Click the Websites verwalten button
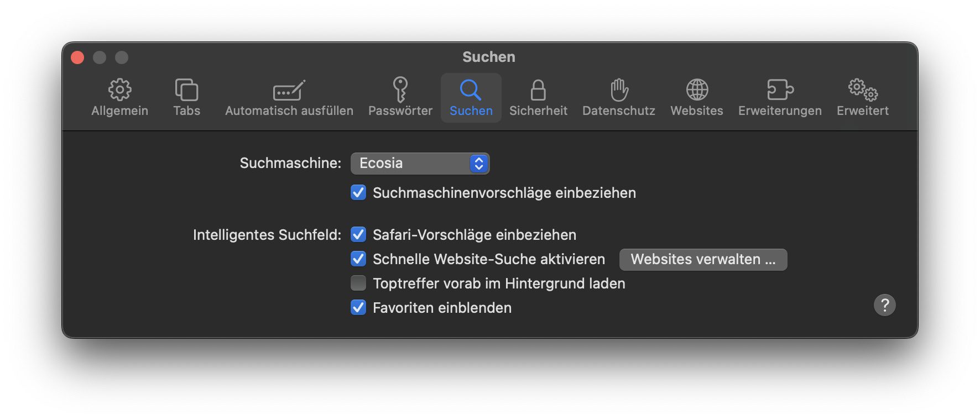This screenshot has width=980, height=420. point(703,260)
